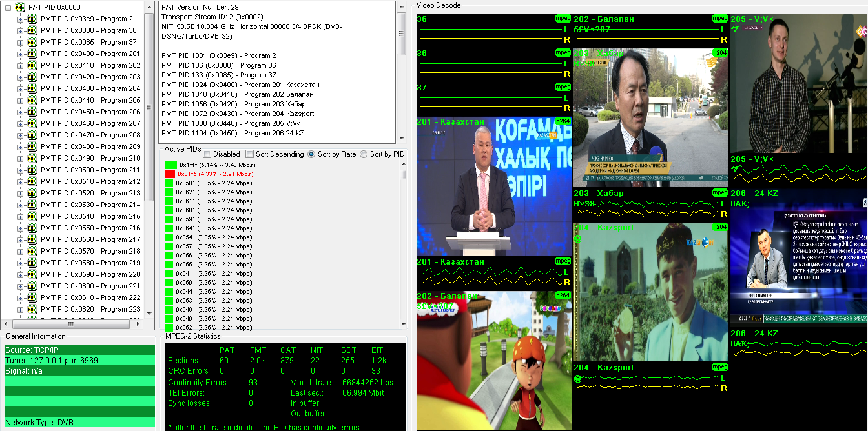Viewport: 868px width, 431px height.
Task: Click the 'Tuner: 127.0.0.1 port 6969' info line
Action: coord(80,360)
